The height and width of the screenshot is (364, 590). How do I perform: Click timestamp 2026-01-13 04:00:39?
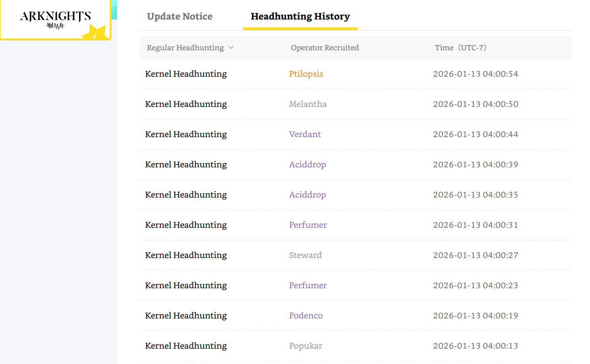pyautogui.click(x=476, y=165)
